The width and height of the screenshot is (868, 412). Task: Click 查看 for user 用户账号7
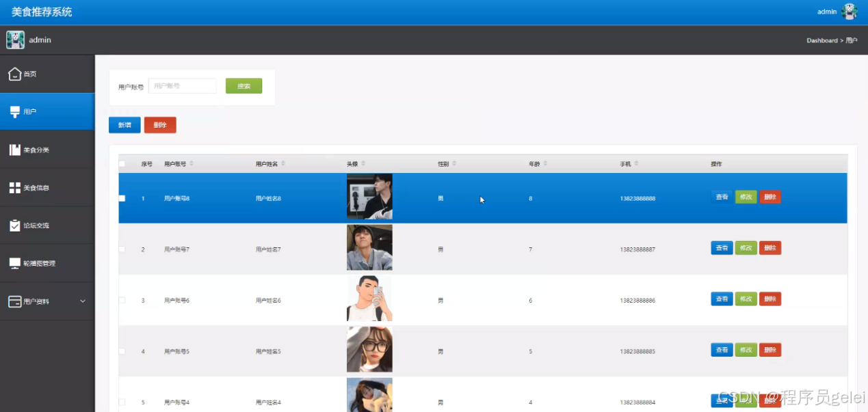(722, 248)
